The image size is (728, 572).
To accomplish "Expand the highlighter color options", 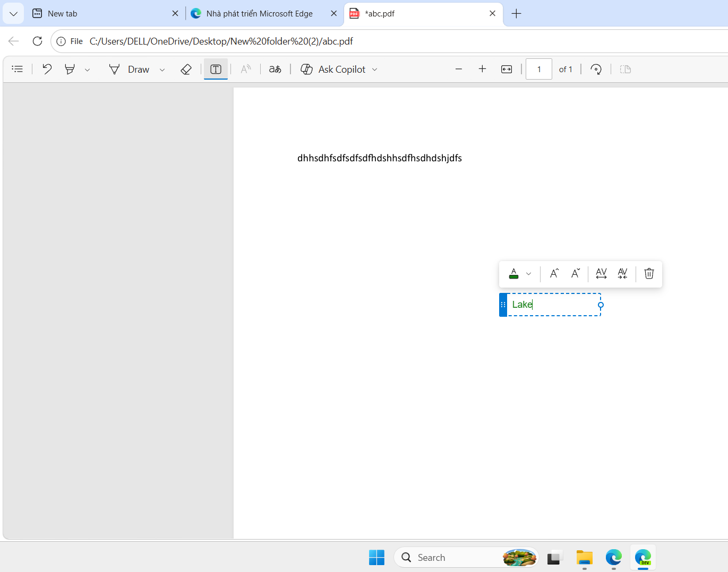I will click(88, 70).
